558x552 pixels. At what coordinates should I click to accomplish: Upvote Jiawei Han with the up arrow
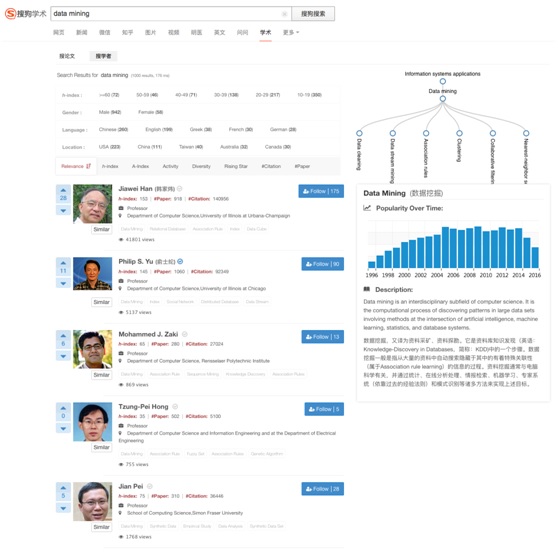click(63, 190)
